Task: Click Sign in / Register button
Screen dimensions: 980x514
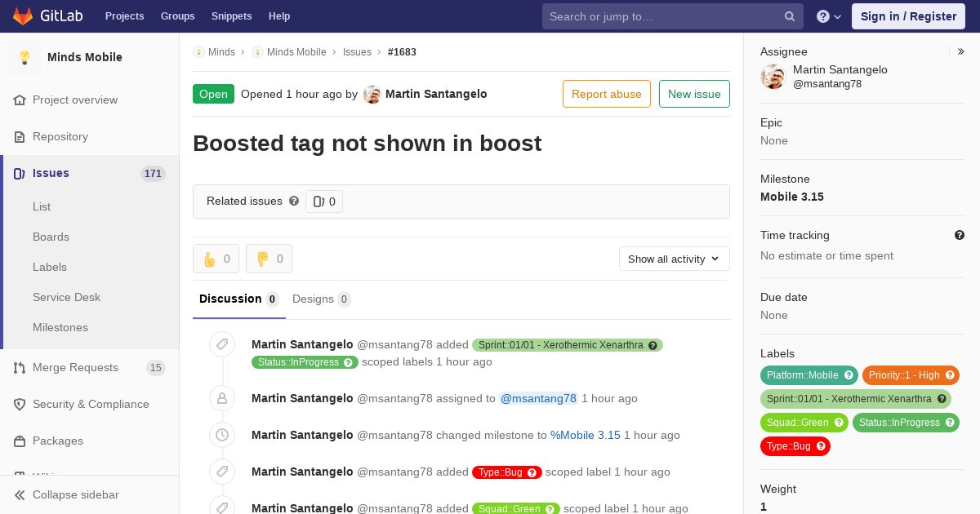Action: click(x=908, y=16)
